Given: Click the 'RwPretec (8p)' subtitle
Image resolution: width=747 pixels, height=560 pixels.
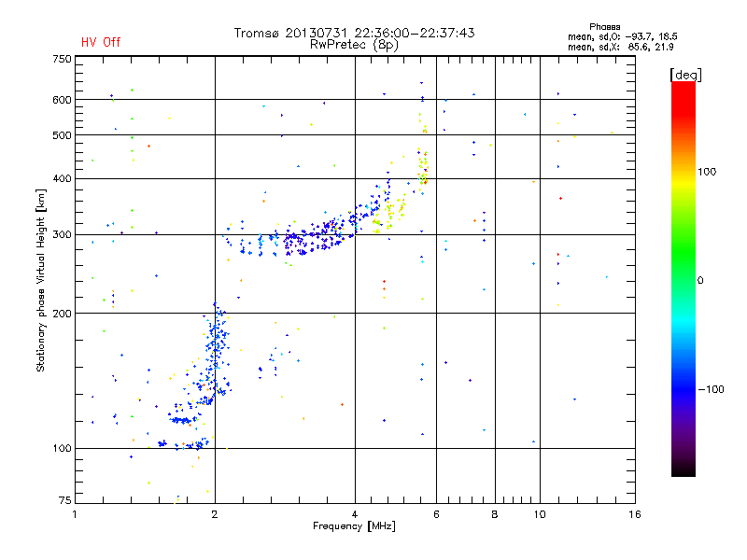Looking at the screenshot, I should [354, 45].
